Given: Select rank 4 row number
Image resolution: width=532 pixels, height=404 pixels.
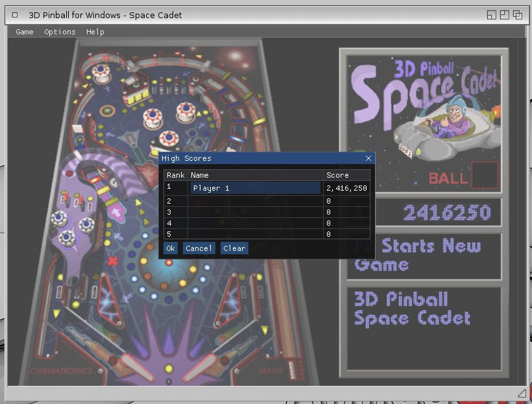Looking at the screenshot, I should click(169, 223).
